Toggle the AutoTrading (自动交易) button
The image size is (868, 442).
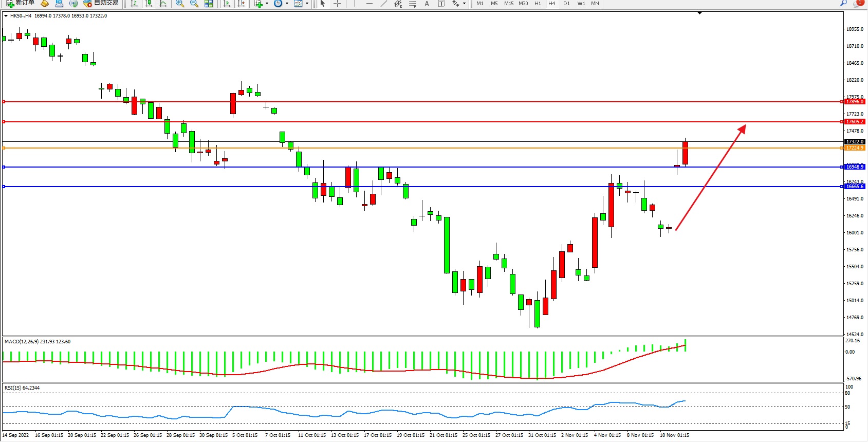coord(101,3)
